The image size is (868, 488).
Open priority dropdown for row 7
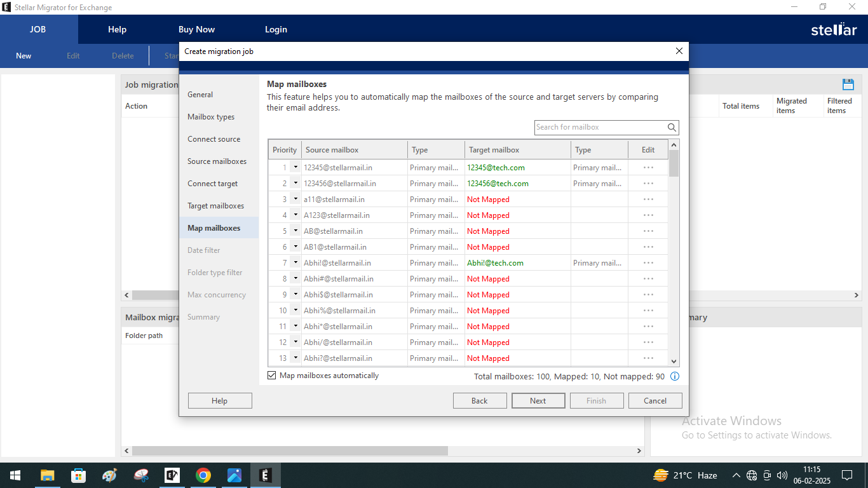295,263
